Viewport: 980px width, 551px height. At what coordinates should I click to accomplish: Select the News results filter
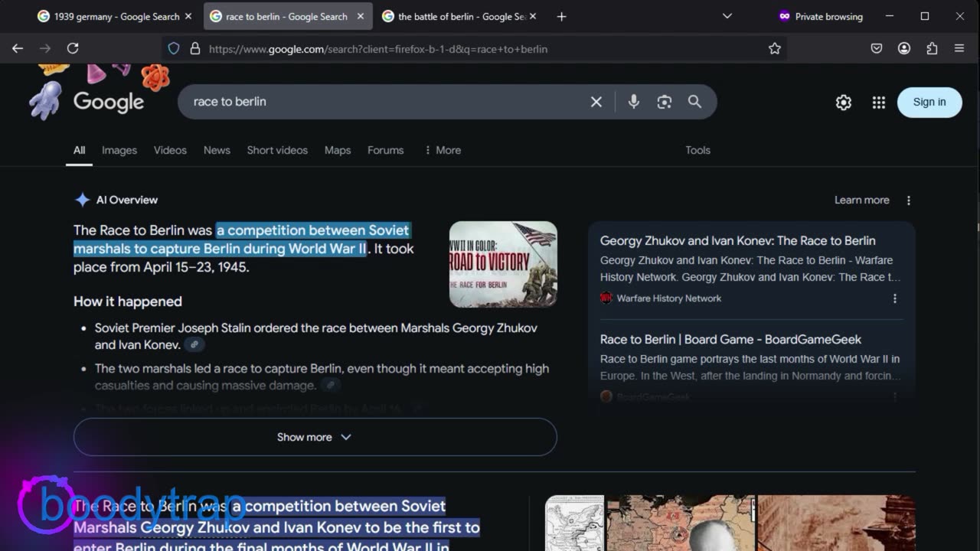coord(217,150)
